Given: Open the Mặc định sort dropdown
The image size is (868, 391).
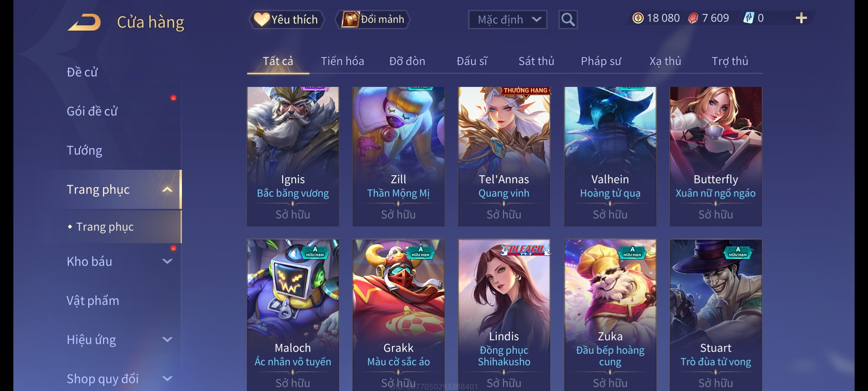Looking at the screenshot, I should point(507,20).
